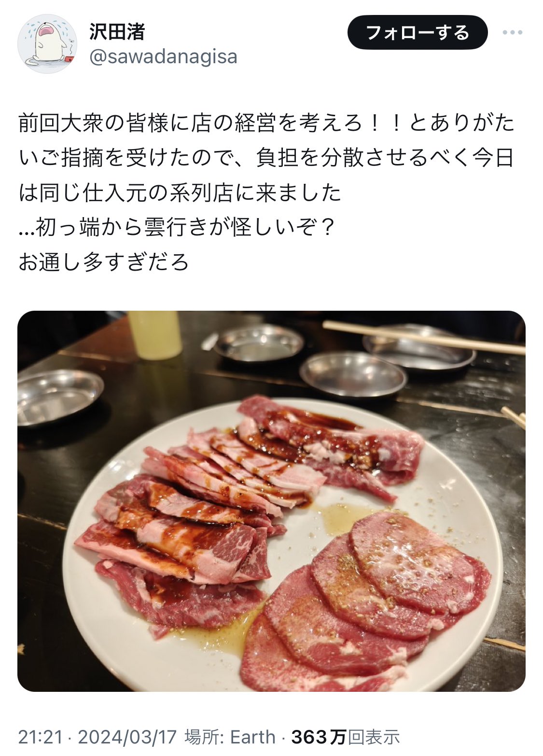543x756 pixels.
Task: Click フォローする to follow the account
Action: (418, 32)
